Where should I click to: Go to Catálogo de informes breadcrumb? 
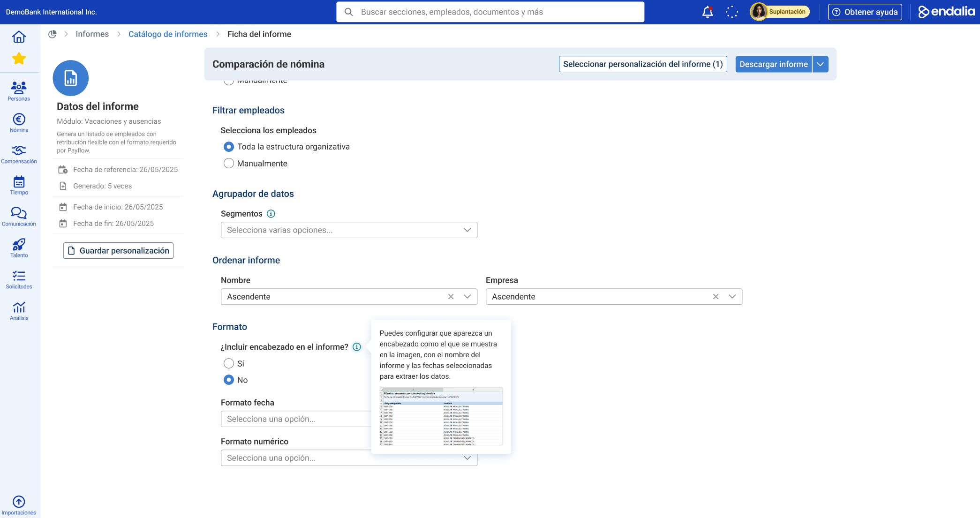click(x=168, y=34)
